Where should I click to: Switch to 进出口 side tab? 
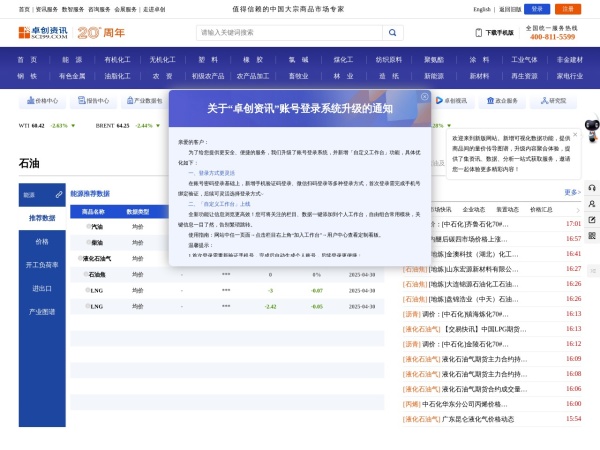pyautogui.click(x=42, y=289)
